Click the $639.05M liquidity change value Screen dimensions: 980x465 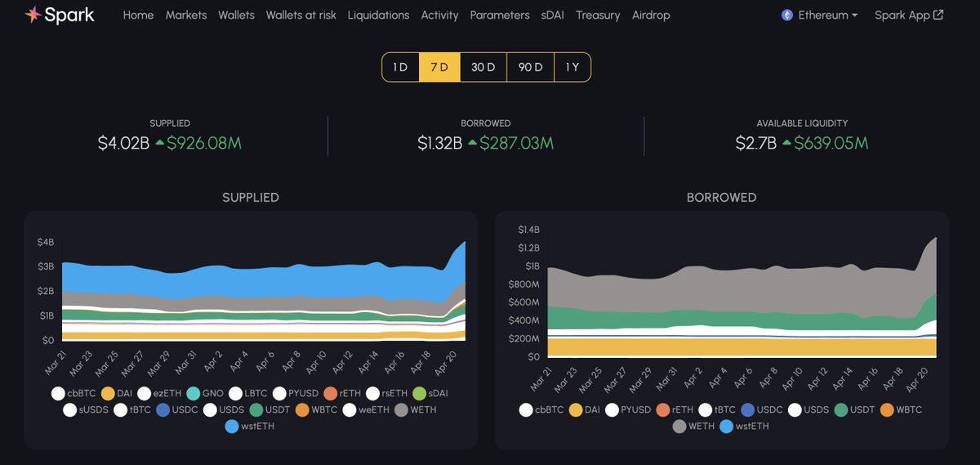coord(831,143)
